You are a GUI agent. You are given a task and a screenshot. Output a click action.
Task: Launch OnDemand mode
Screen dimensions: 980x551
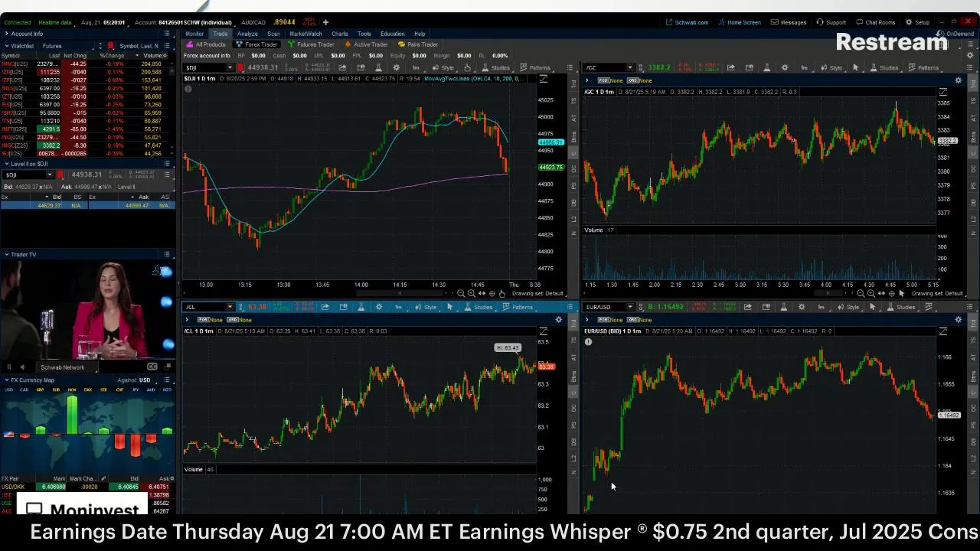tap(955, 34)
